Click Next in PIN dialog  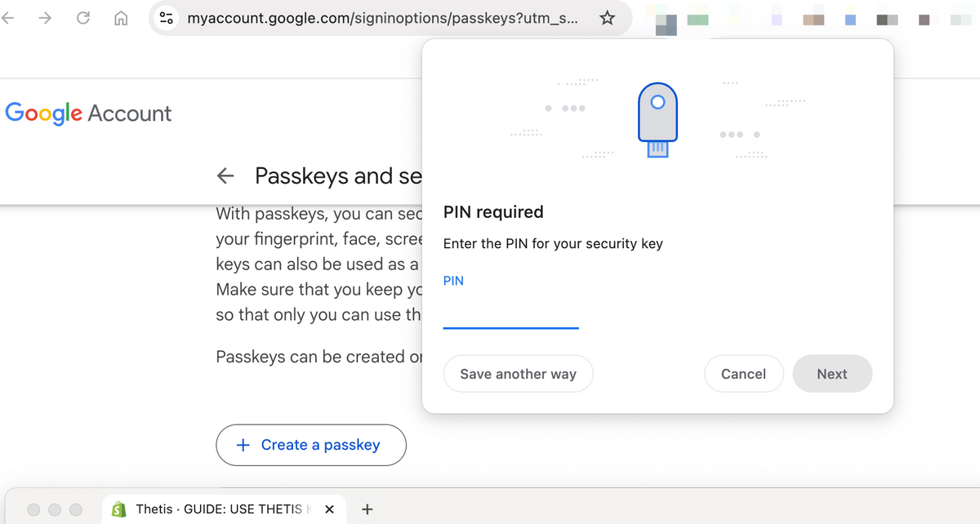832,374
